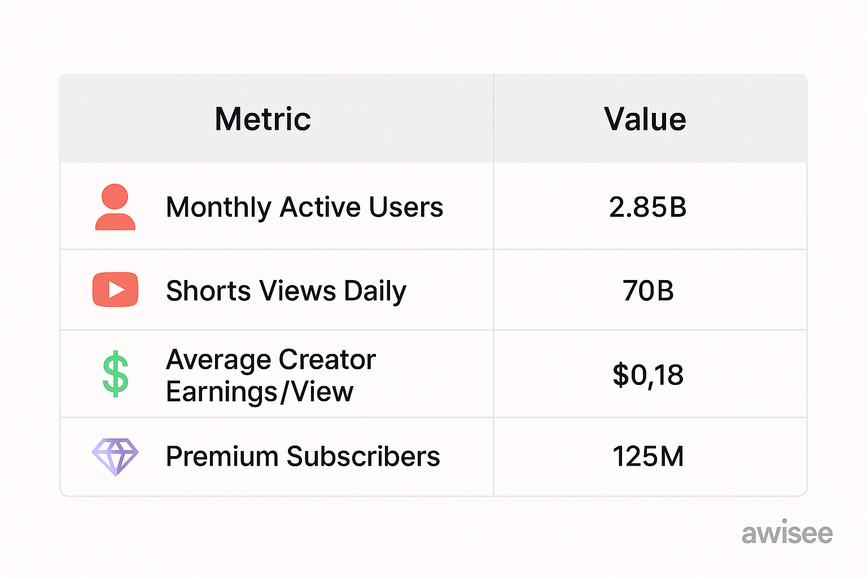867x578 pixels.
Task: Click the red user profile icon
Action: point(115,207)
